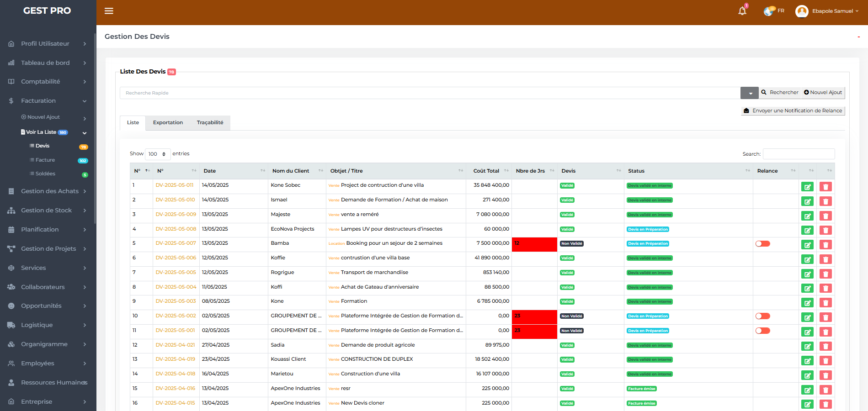Switch to the Traçabilité tab

tap(210, 123)
